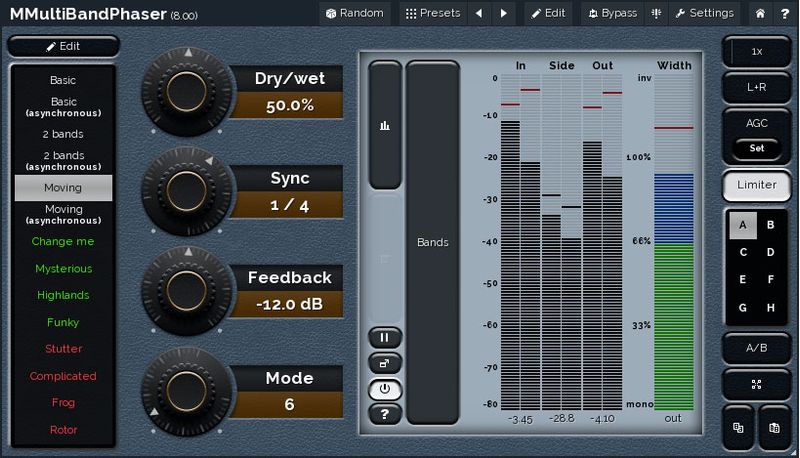Click the Dry/wet knob
The height and width of the screenshot is (458, 800).
(x=187, y=92)
